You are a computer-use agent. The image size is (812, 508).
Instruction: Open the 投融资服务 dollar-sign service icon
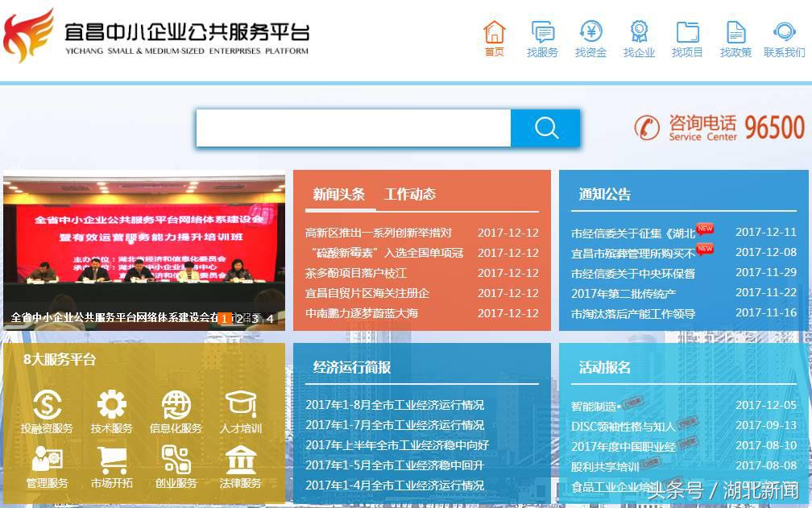point(48,411)
